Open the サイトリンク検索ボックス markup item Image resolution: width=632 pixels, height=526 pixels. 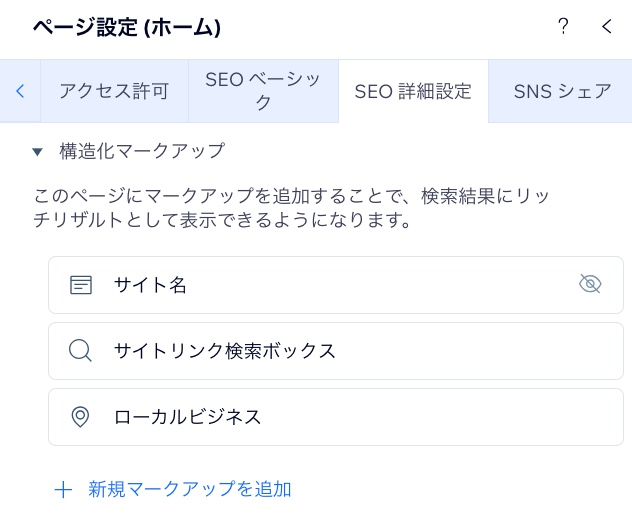click(x=336, y=351)
